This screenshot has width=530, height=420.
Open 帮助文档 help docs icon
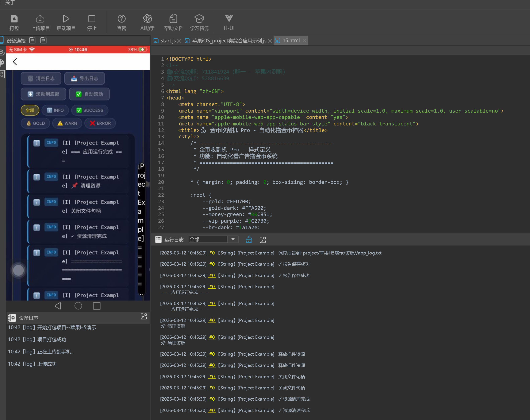pos(173,19)
